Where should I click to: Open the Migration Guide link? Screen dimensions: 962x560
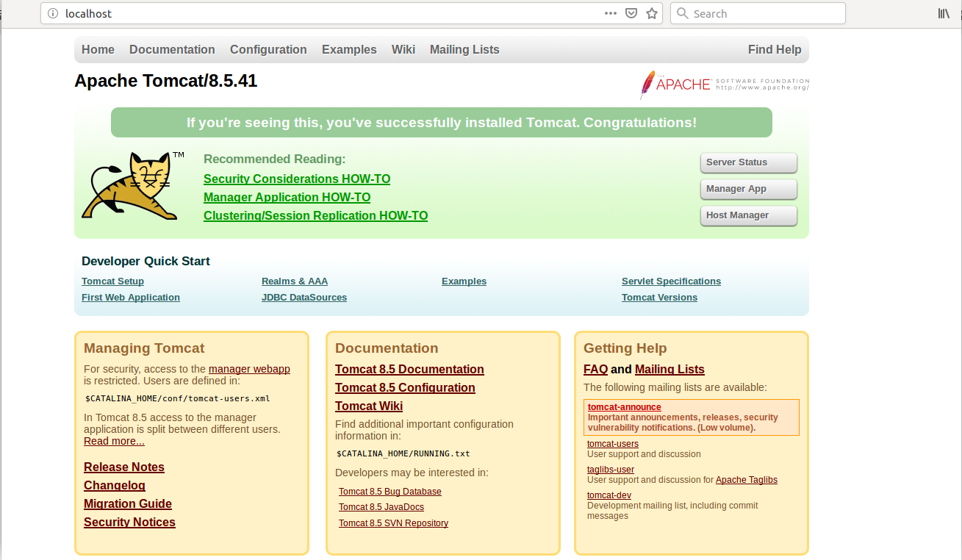pyautogui.click(x=128, y=504)
